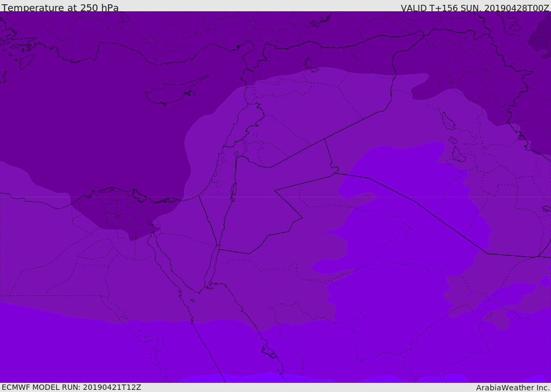Click the 'Temperature at 250 hPa' title

60,8
